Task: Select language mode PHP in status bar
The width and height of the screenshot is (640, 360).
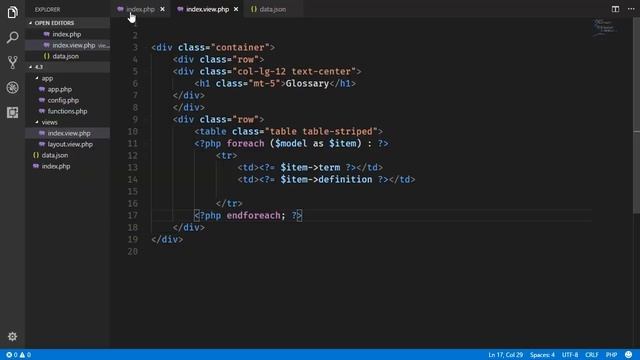Action: tap(611, 355)
